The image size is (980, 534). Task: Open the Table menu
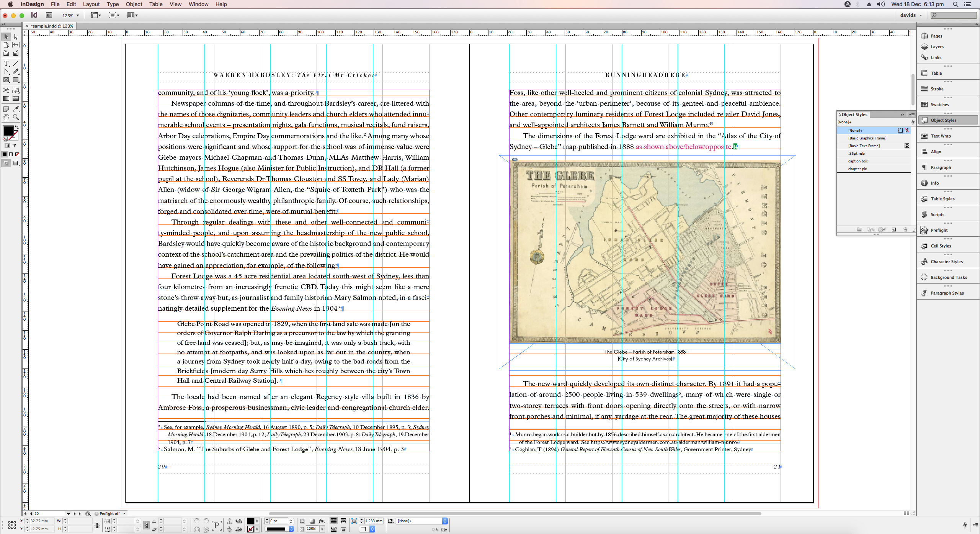(155, 4)
